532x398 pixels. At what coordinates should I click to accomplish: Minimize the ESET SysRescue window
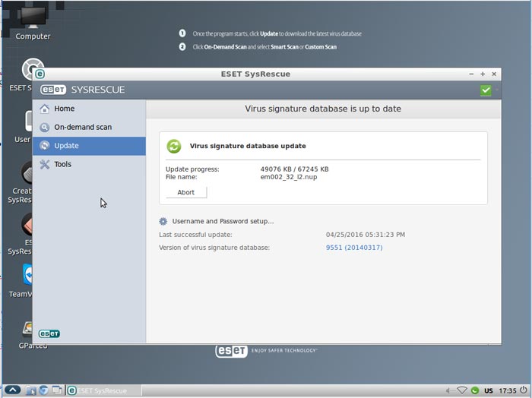(471, 74)
